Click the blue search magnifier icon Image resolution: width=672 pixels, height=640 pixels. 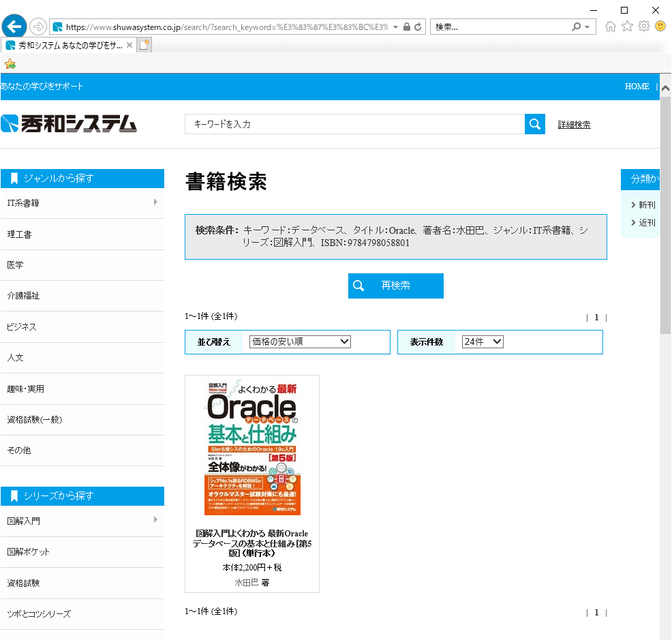click(534, 124)
